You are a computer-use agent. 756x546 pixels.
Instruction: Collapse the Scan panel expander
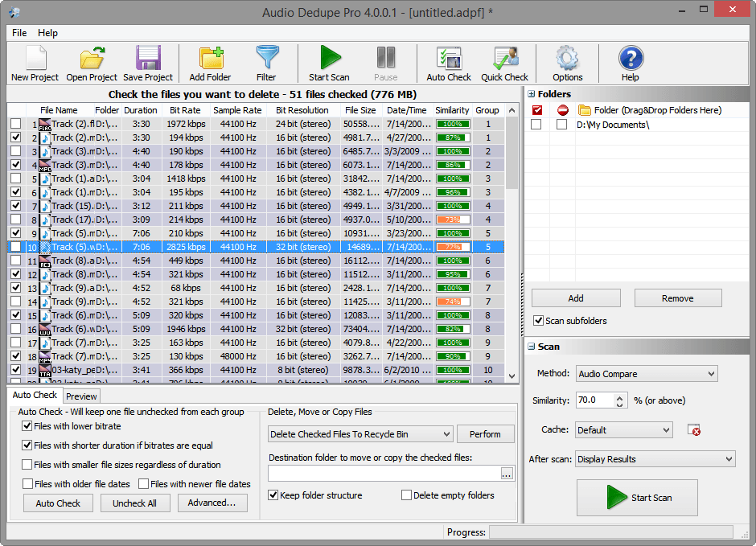[x=532, y=347]
